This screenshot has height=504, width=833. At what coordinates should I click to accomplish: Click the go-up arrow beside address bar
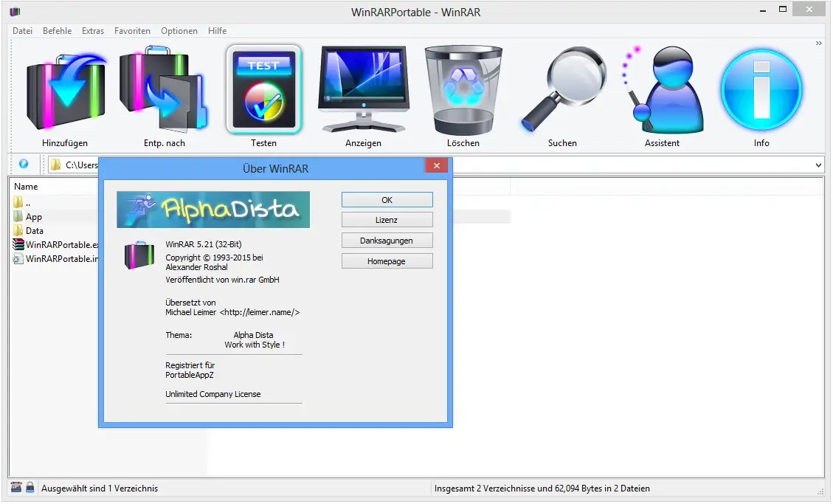pos(24,164)
